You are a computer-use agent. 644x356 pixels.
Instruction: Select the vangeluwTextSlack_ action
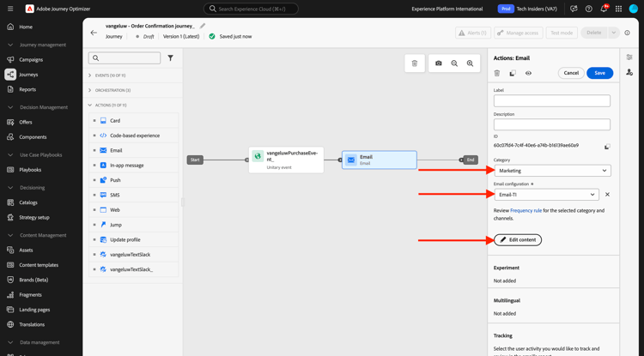(134, 269)
